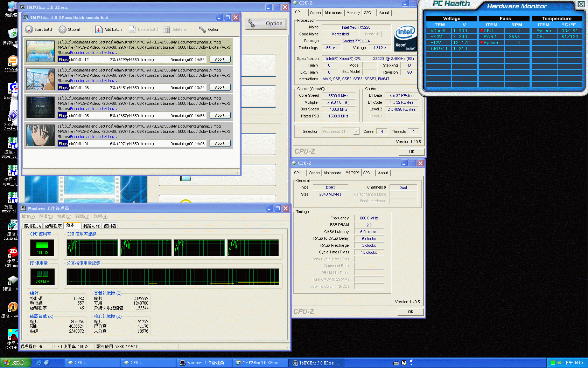Click the shana19.mpg progress bar
The height and width of the screenshot is (368, 588).
click(x=132, y=88)
